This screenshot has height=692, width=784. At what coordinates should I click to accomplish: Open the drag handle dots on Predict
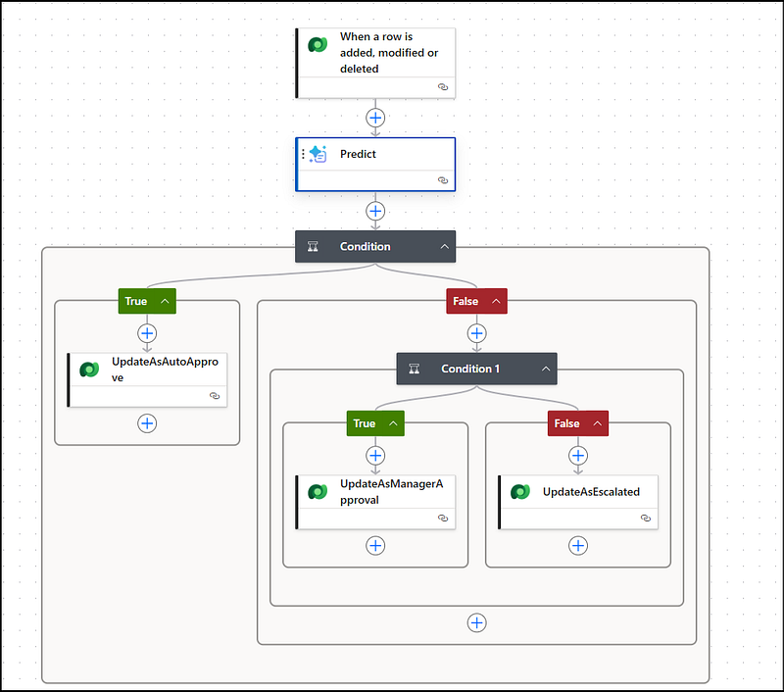pyautogui.click(x=303, y=154)
